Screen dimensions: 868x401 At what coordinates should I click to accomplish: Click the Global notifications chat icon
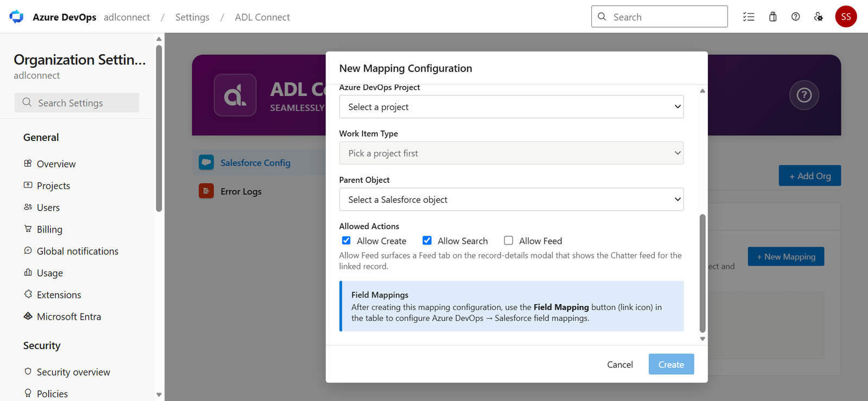[28, 250]
